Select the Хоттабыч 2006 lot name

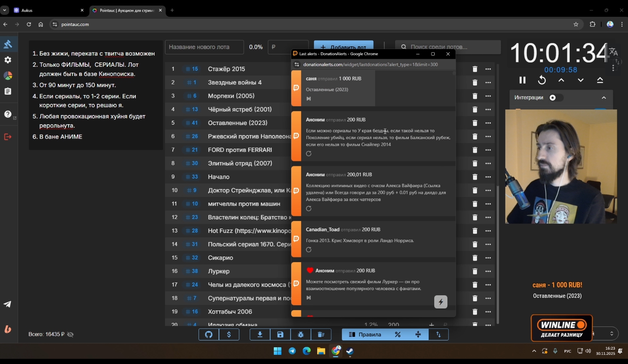(x=230, y=312)
